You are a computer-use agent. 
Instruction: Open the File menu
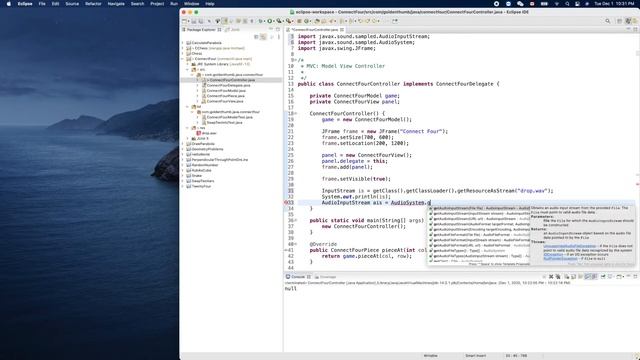tap(42, 4)
